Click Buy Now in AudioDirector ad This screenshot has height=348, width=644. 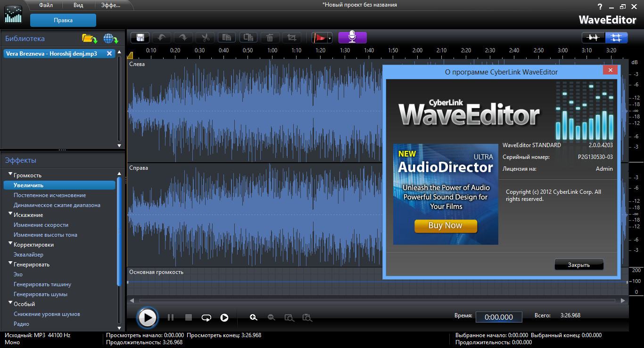coord(446,226)
